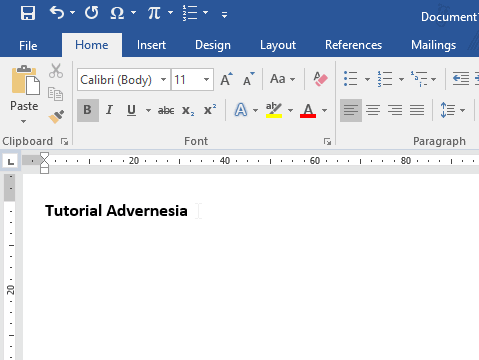Open the font size dropdown arrow
Screen dimensions: 479x360
(x=207, y=80)
